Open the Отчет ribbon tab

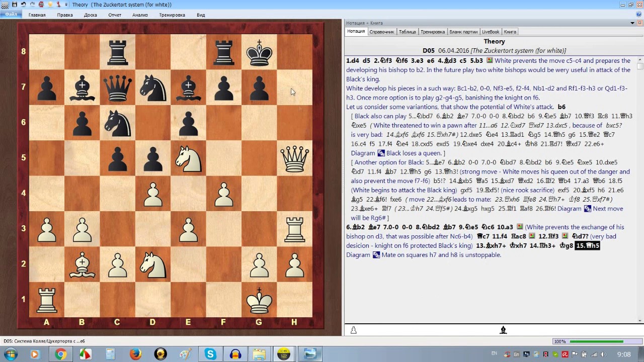[115, 15]
